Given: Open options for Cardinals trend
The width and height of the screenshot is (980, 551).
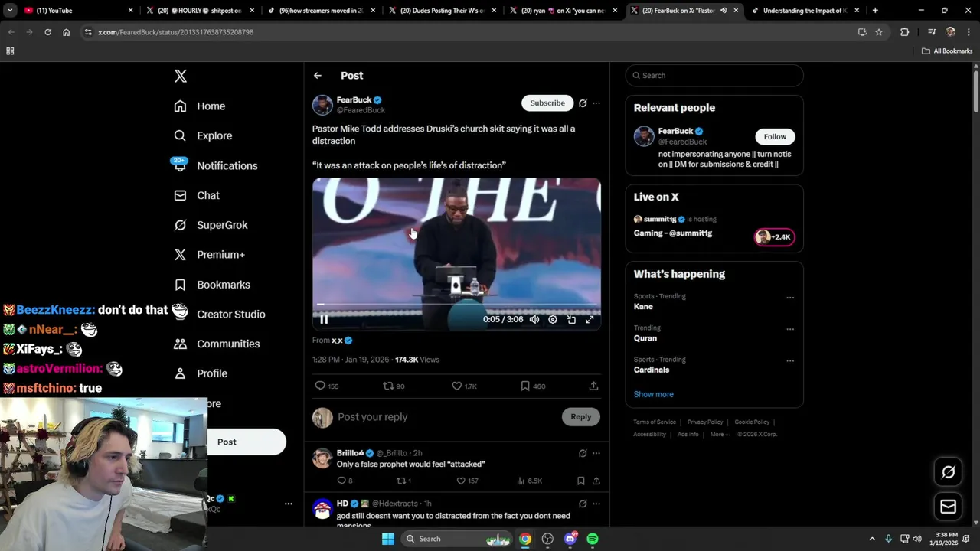Looking at the screenshot, I should click(790, 360).
